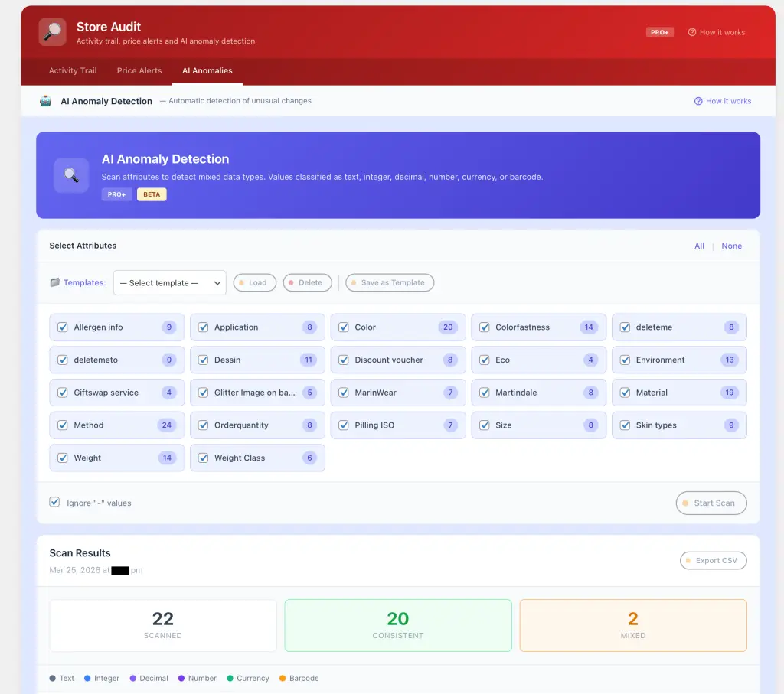This screenshot has width=784, height=694.
Task: Open the Select template dropdown
Action: (x=169, y=283)
